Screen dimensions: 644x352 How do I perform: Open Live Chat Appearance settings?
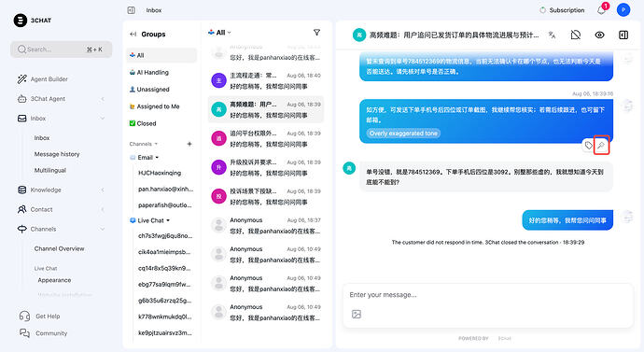point(54,280)
